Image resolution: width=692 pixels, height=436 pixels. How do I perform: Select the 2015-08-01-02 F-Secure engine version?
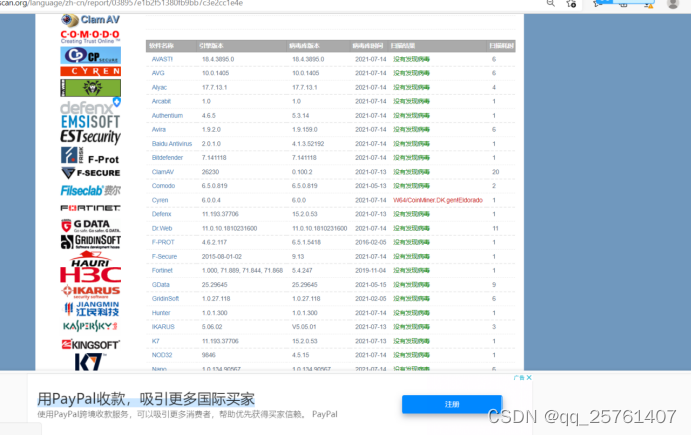(x=221, y=256)
